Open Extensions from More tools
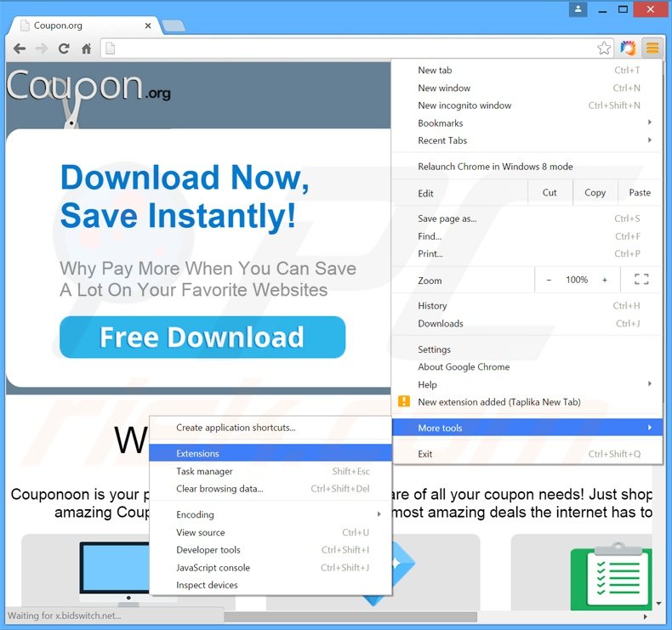 click(271, 453)
